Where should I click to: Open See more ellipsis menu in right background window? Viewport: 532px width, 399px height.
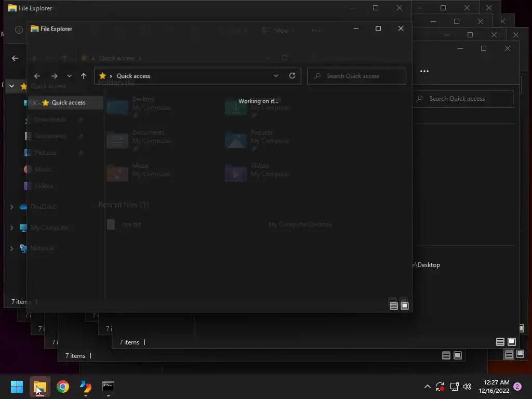pos(424,71)
